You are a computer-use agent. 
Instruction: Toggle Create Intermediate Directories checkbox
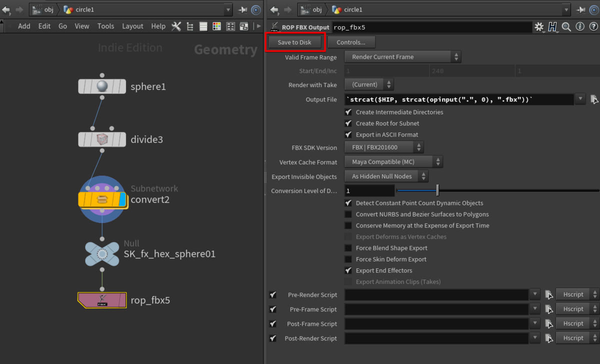point(348,112)
